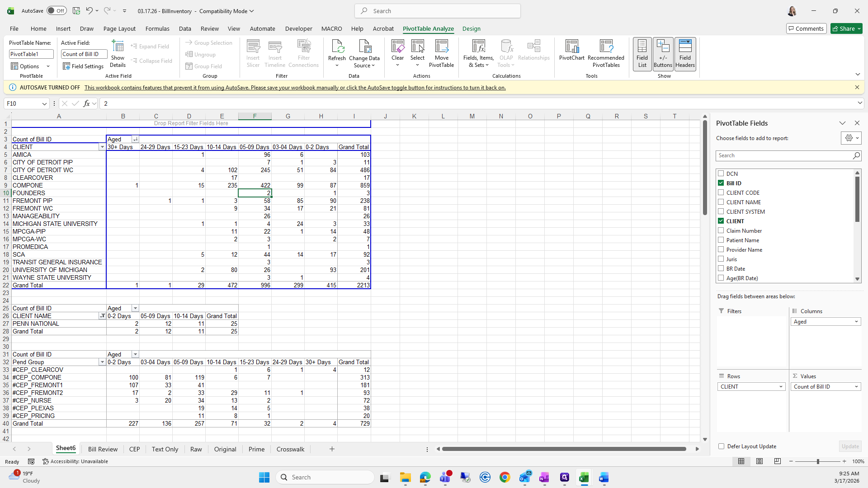Click the Refresh pivot table icon
The width and height of the screenshot is (868, 488).
point(337,47)
